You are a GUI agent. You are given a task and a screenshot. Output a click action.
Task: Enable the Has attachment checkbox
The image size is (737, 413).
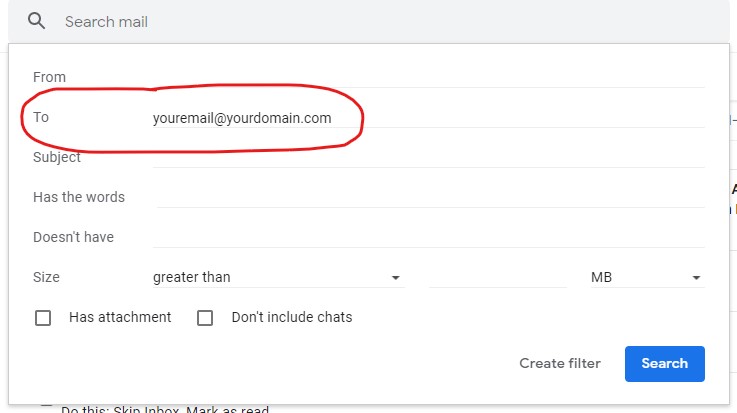point(43,318)
